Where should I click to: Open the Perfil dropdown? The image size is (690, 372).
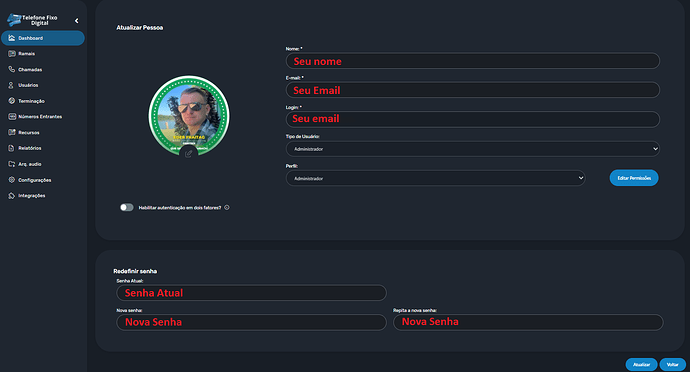436,178
